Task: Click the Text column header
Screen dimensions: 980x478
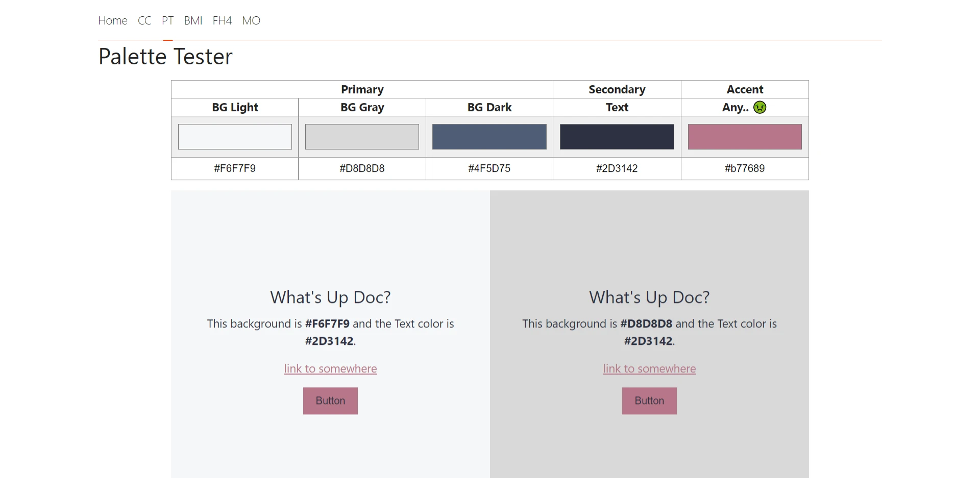Action: coord(617,107)
